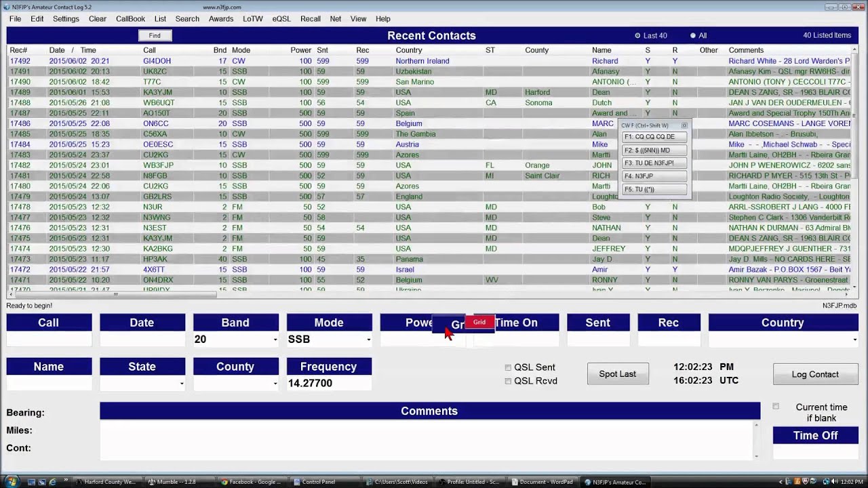Switch to the Mumble taskbar window
The width and height of the screenshot is (868, 488).
point(180,482)
